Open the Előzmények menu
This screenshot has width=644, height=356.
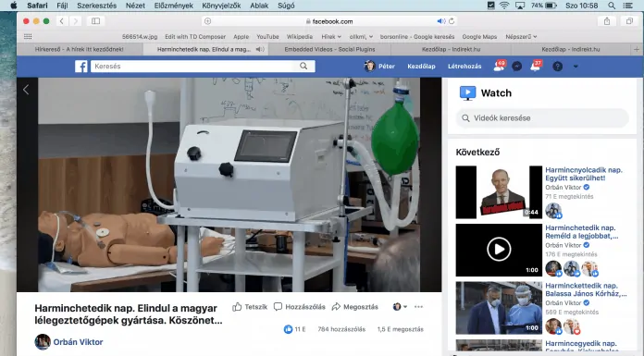coord(174,6)
